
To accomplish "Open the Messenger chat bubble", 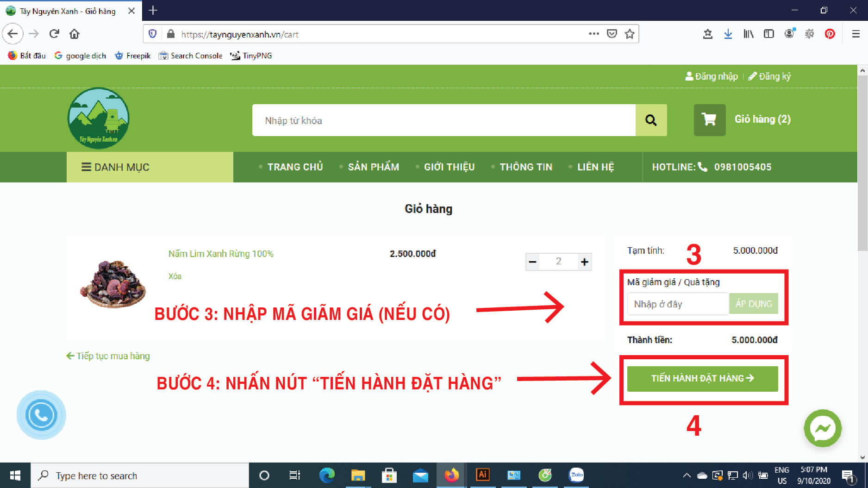I will click(x=822, y=428).
